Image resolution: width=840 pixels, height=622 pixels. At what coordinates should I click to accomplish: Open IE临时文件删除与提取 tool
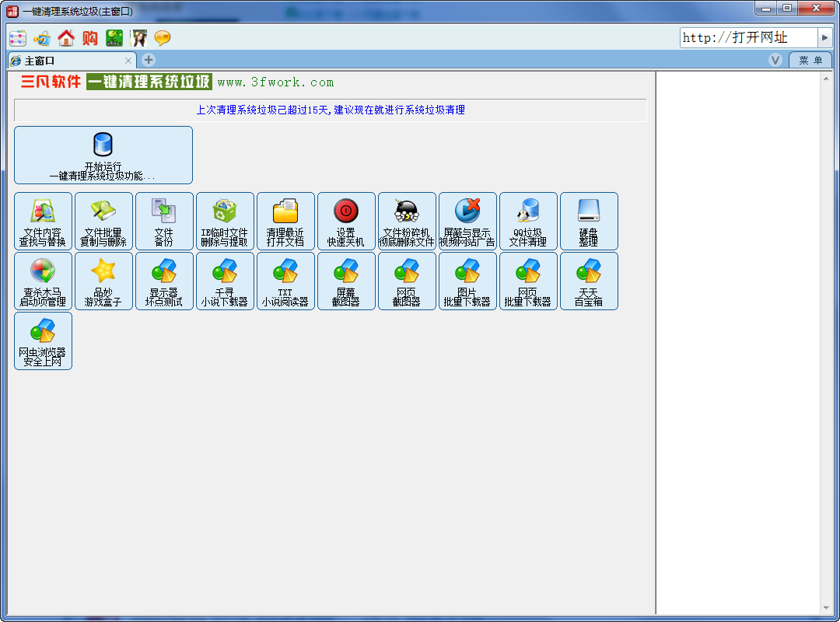tap(225, 222)
